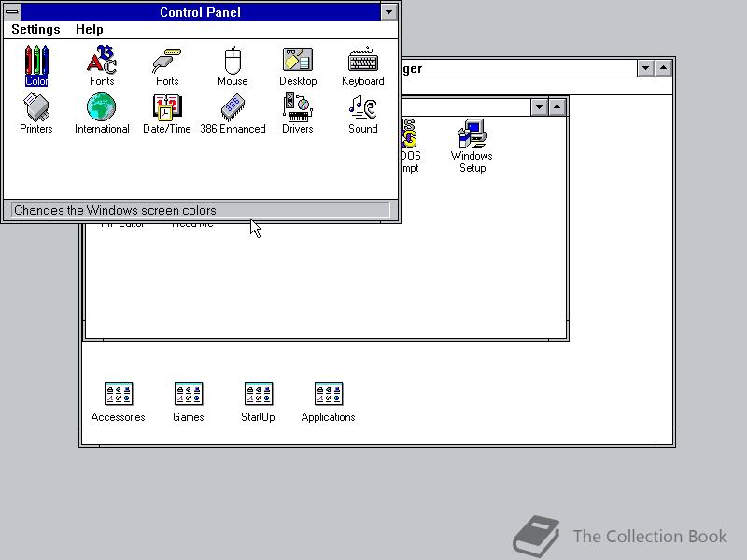Open the Control Panel system menu box
Image resolution: width=747 pixels, height=560 pixels.
[x=12, y=12]
